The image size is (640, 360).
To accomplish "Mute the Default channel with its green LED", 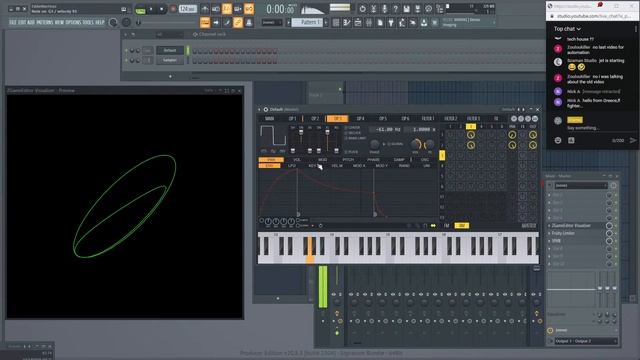I will click(127, 51).
